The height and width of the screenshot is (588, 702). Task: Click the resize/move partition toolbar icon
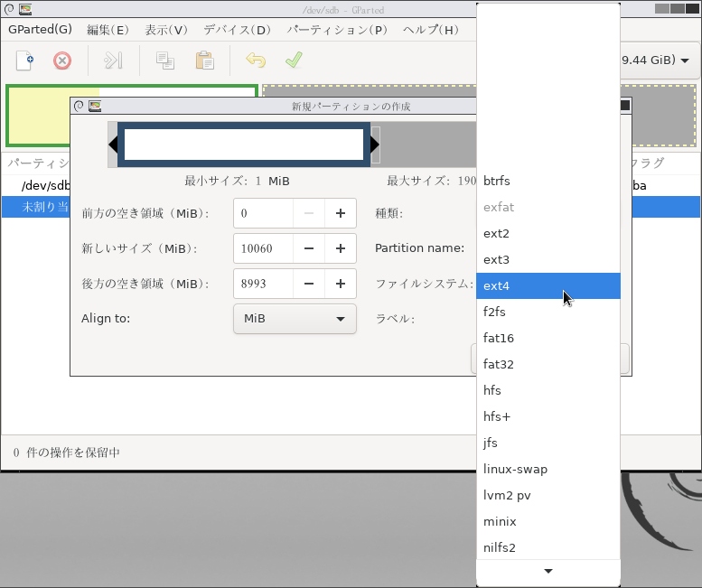(x=113, y=61)
